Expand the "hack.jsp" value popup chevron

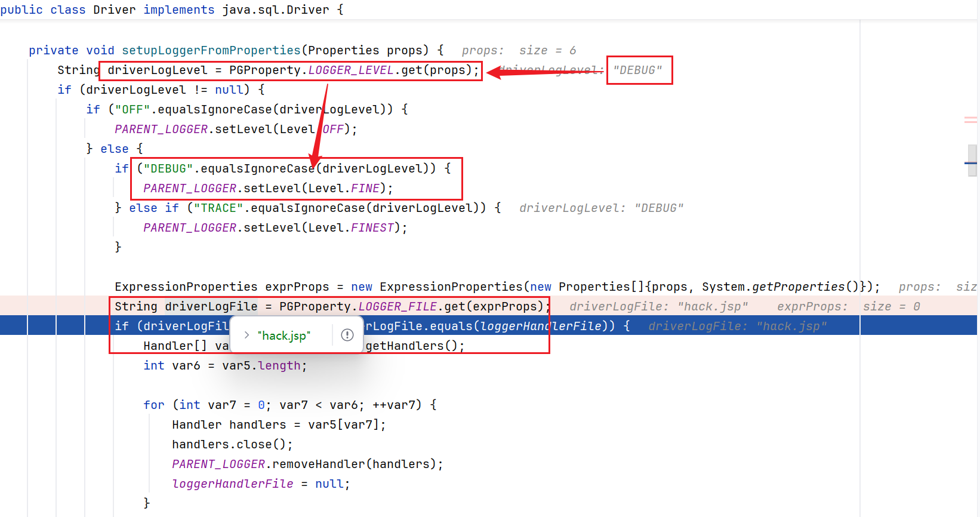click(246, 336)
